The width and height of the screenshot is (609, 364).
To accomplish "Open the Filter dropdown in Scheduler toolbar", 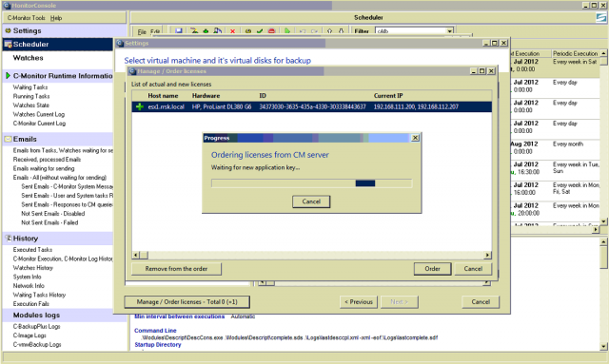I will [x=449, y=31].
